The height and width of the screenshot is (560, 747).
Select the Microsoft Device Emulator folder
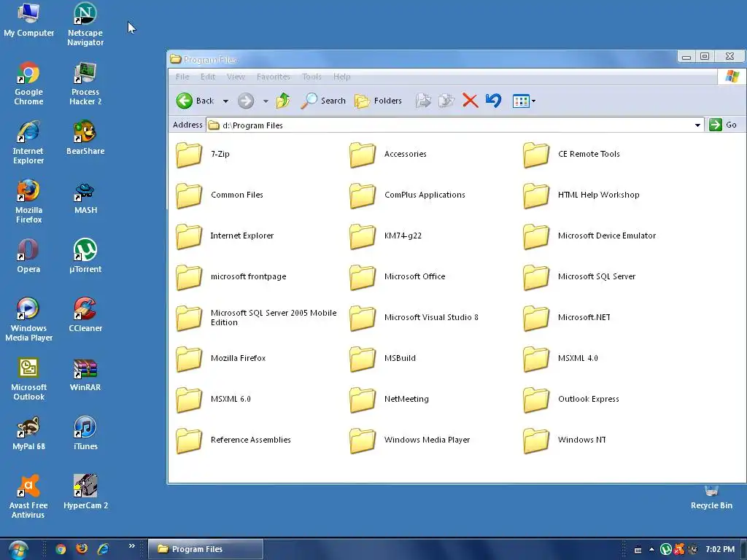[589, 236]
